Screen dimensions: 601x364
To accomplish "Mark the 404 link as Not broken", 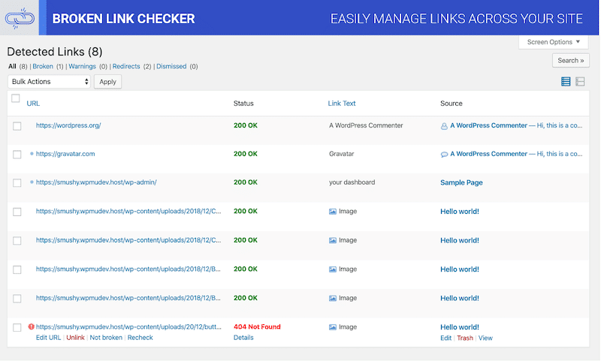I will (106, 338).
